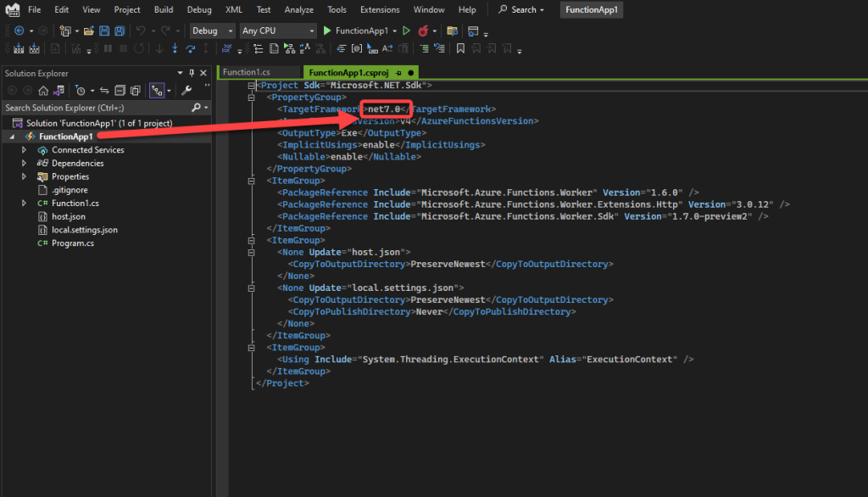Open the Solution Explorer window options arrow
The width and height of the screenshot is (868, 497).
pos(180,73)
